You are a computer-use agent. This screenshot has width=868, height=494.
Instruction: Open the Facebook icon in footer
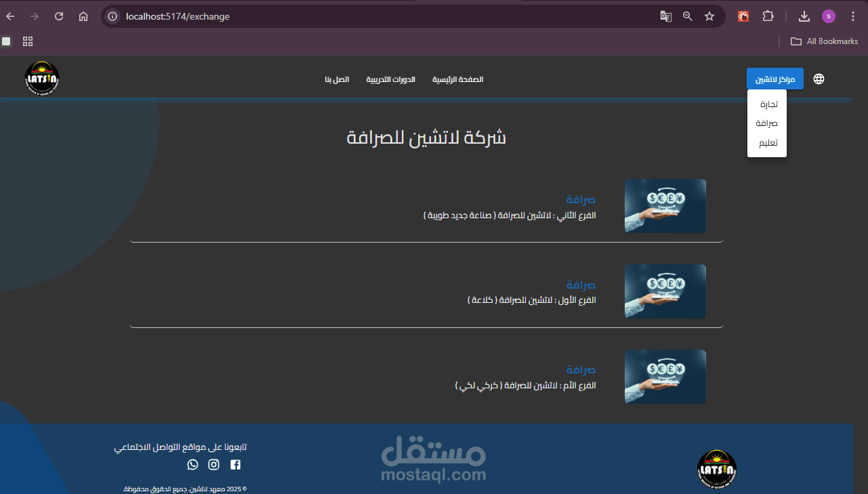[x=235, y=465]
